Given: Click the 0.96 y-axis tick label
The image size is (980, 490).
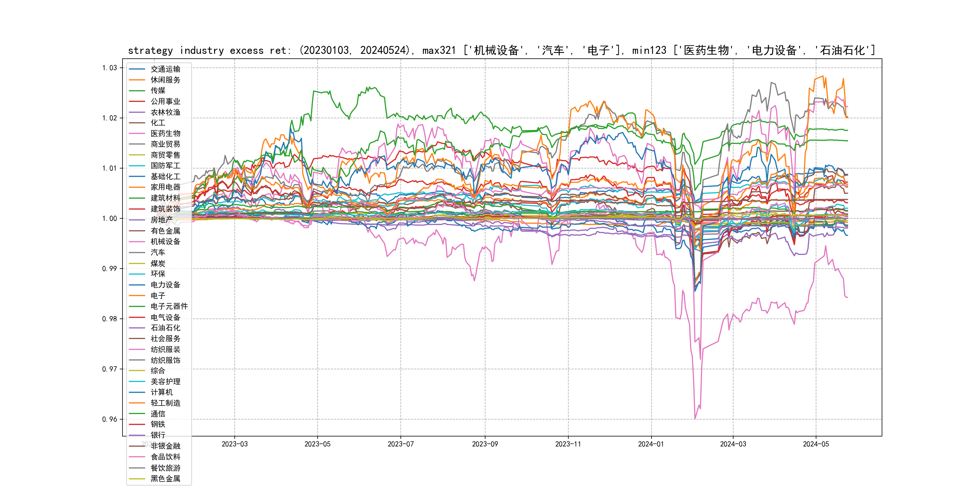Looking at the screenshot, I should (x=109, y=419).
